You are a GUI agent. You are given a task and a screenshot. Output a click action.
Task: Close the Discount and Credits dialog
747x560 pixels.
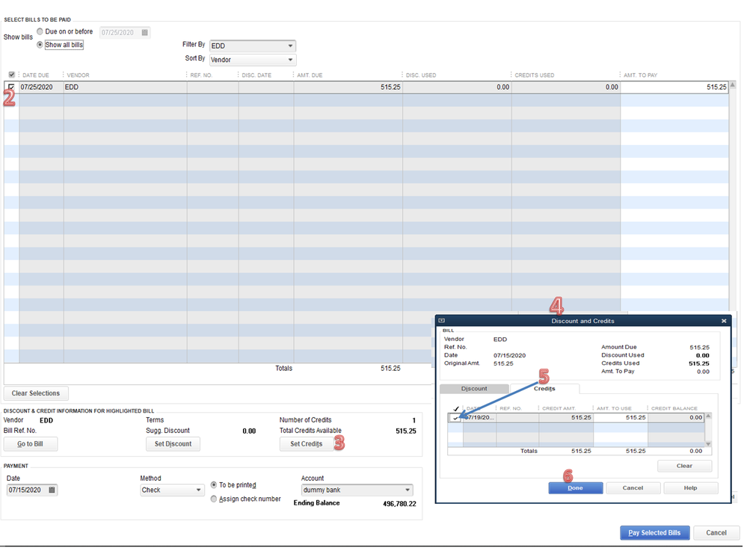724,321
